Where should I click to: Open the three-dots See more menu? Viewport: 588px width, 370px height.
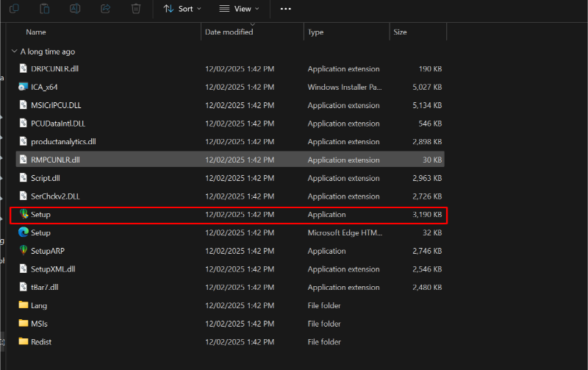286,9
